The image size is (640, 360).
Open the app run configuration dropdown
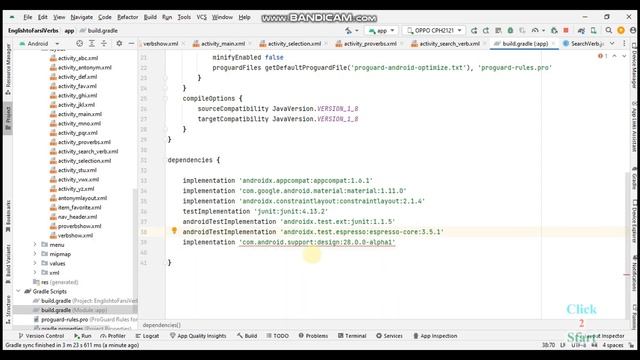point(381,31)
